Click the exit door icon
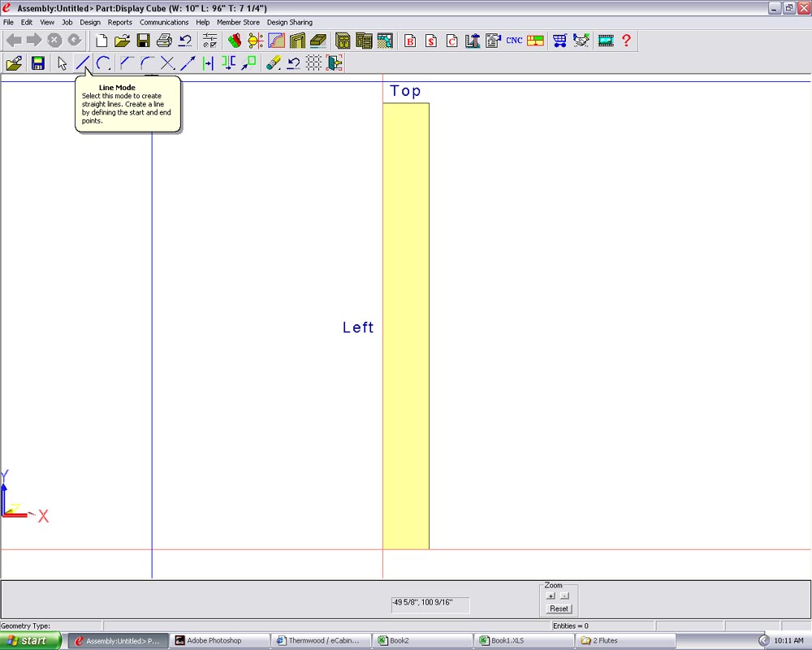 coord(335,63)
